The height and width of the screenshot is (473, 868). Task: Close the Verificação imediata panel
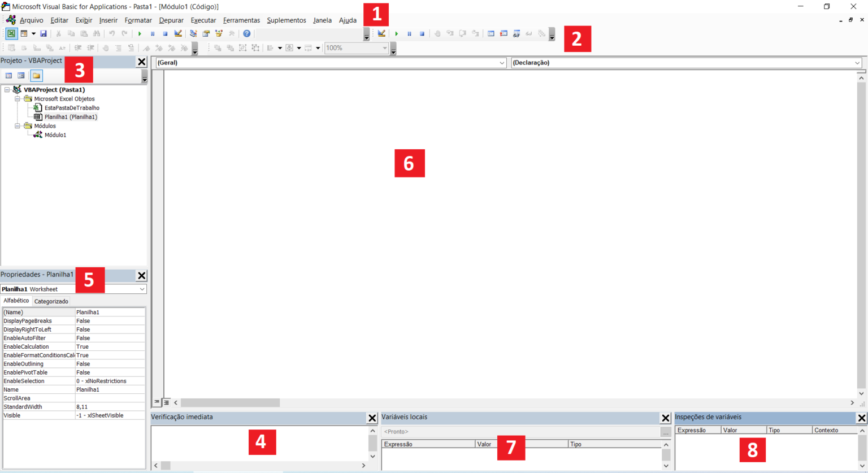[372, 418]
